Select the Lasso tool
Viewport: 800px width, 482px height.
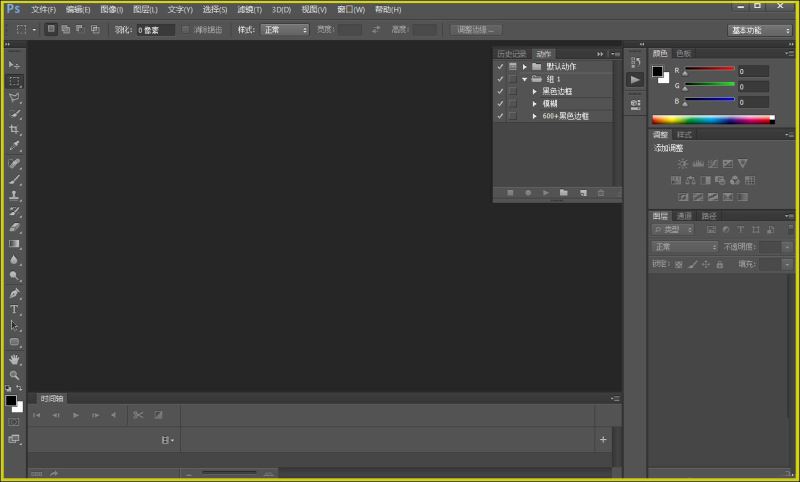point(14,97)
